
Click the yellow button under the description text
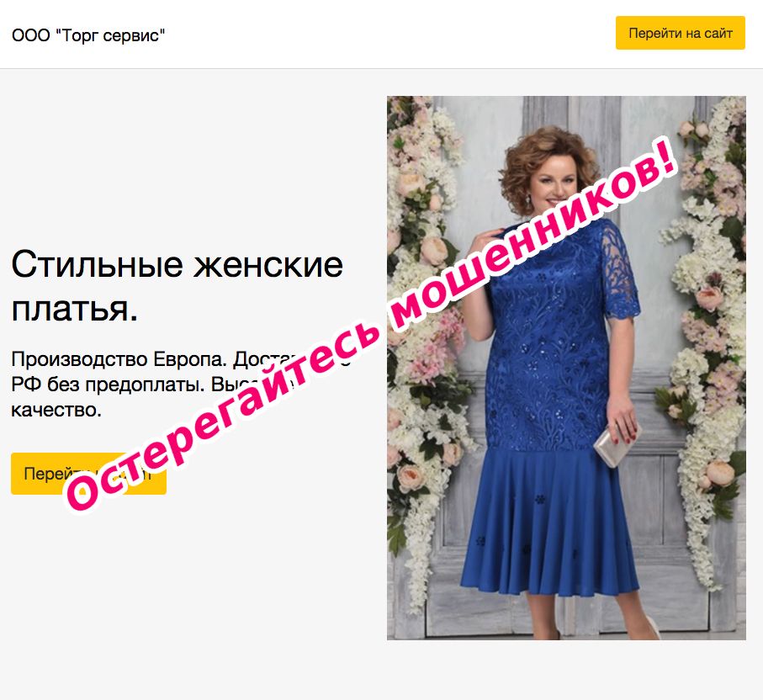point(88,474)
